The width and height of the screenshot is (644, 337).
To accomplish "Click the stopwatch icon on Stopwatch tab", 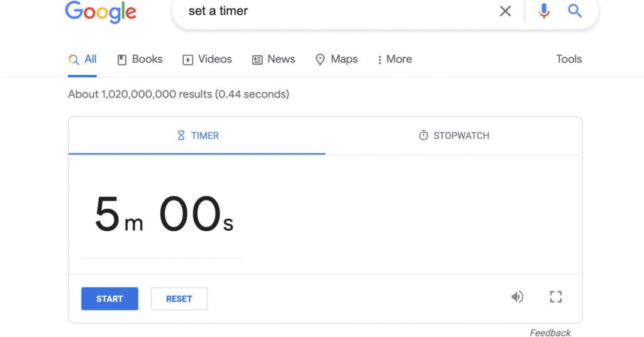I will tap(423, 136).
